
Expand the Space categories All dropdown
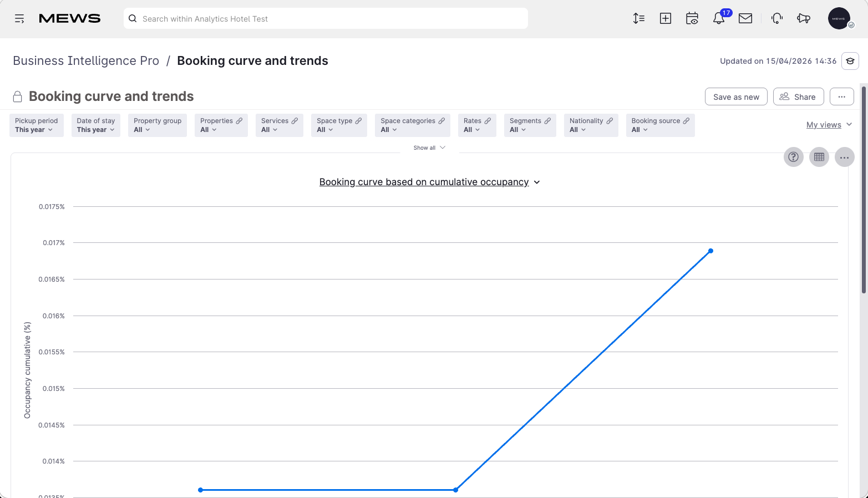pos(389,130)
